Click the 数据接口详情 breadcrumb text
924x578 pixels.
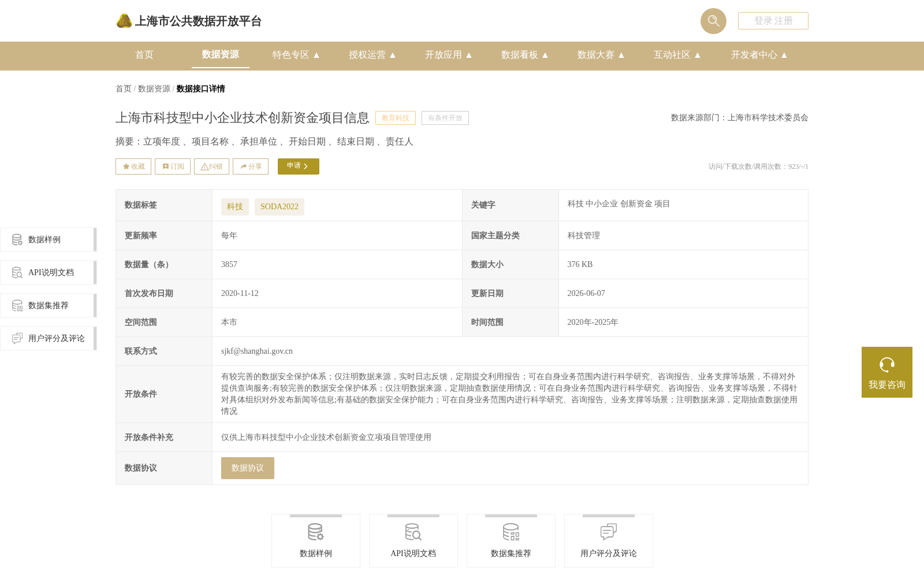click(201, 88)
